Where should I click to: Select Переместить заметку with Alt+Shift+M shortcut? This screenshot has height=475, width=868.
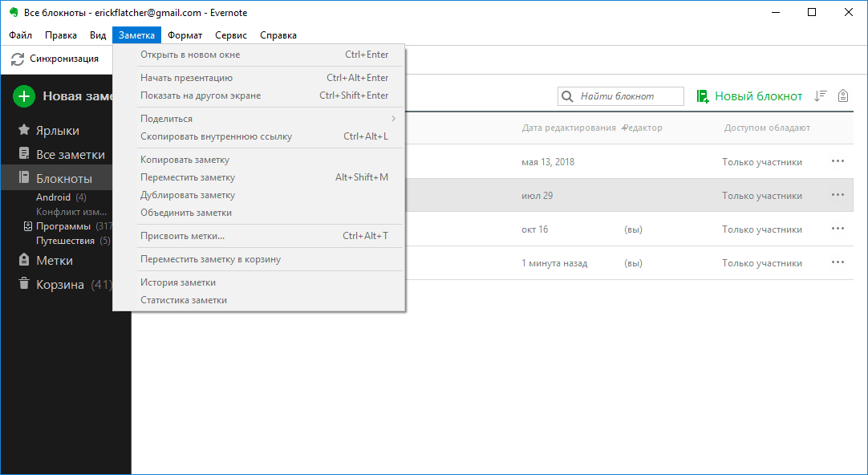coord(259,177)
